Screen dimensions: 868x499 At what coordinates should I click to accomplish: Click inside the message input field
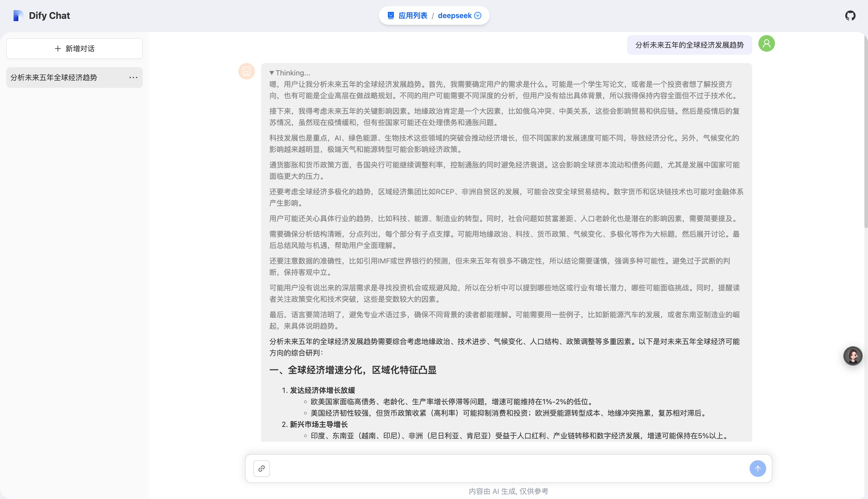tap(480, 468)
